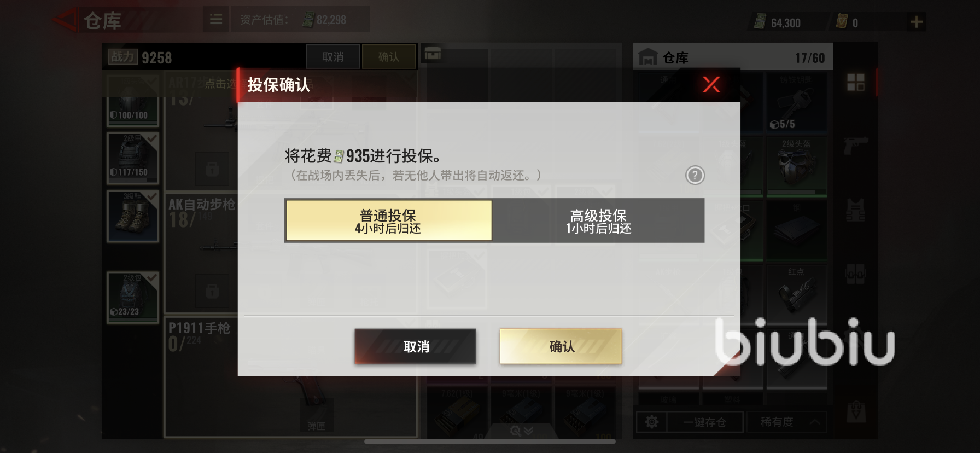Viewport: 980px width, 453px height.
Task: Click the settings gear icon in warehouse
Action: [x=652, y=422]
